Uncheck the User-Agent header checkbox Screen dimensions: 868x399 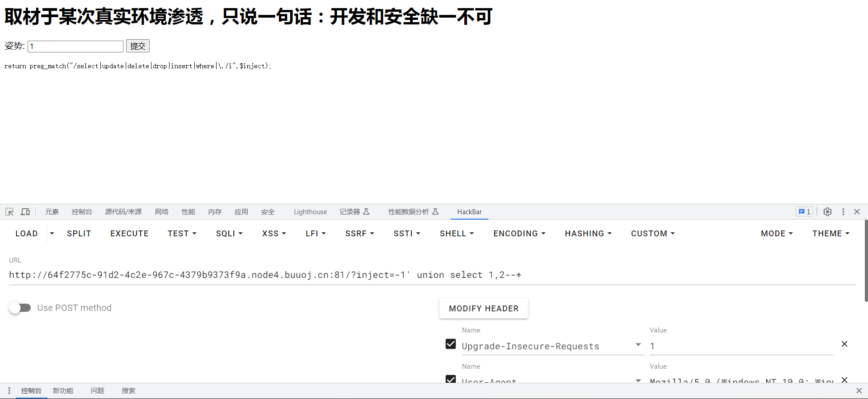[451, 379]
